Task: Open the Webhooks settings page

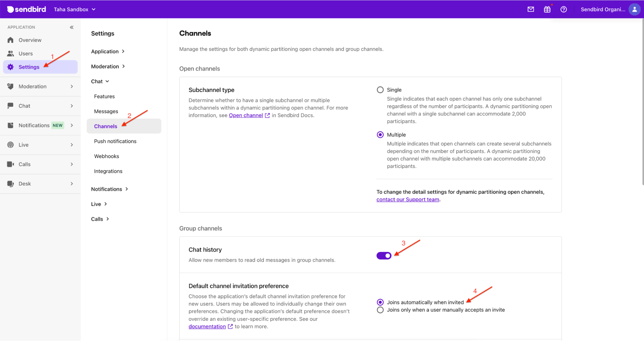Action: [x=106, y=156]
